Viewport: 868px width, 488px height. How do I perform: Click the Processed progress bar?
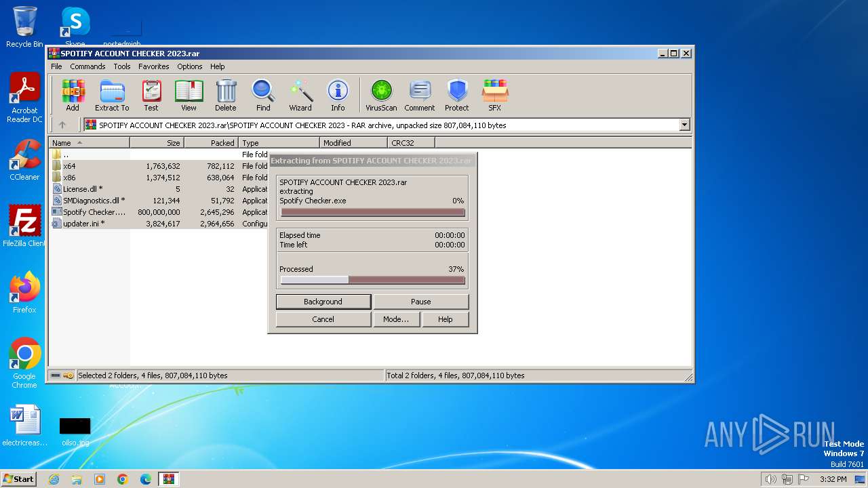point(373,280)
